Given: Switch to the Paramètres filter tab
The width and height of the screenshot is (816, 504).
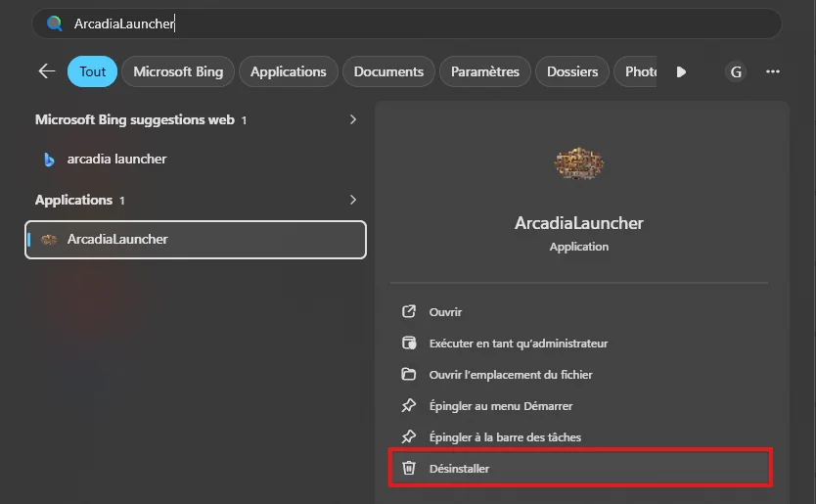Looking at the screenshot, I should pos(485,71).
